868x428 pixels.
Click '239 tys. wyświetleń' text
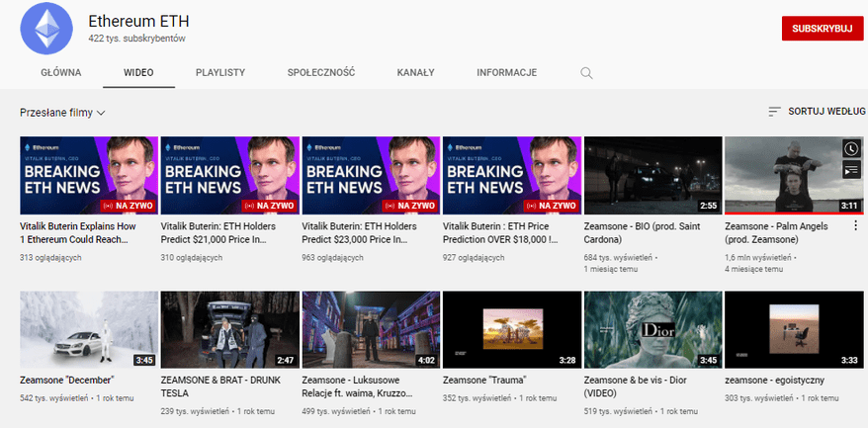click(x=195, y=411)
